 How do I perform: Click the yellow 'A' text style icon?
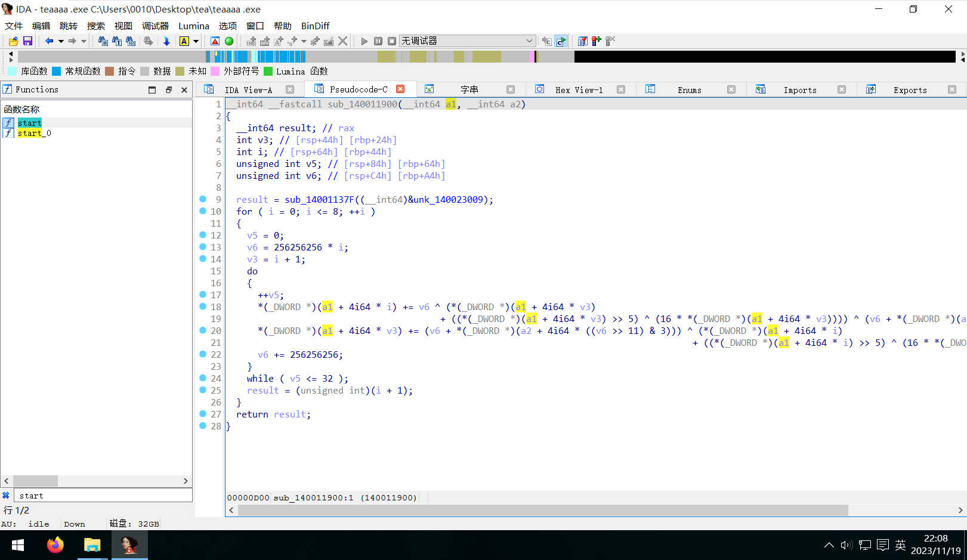pyautogui.click(x=184, y=41)
